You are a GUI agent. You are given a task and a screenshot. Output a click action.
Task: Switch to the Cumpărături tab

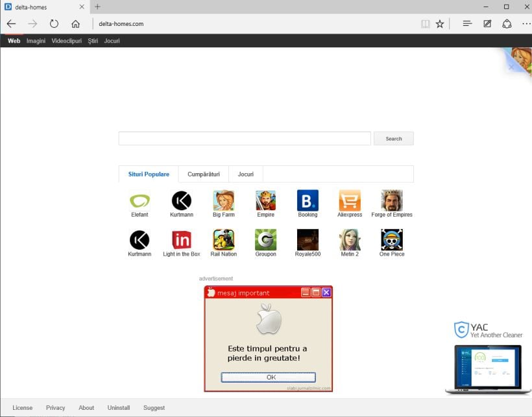point(204,174)
